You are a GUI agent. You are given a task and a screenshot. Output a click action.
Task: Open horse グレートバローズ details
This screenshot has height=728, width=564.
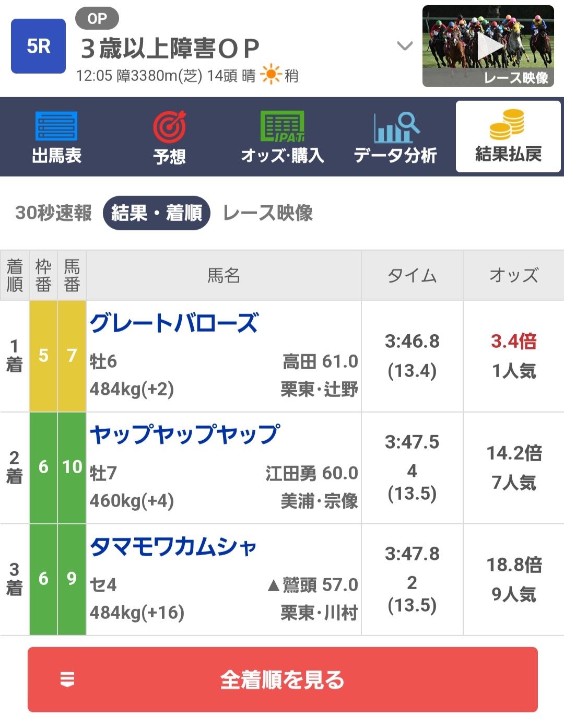pos(174,323)
